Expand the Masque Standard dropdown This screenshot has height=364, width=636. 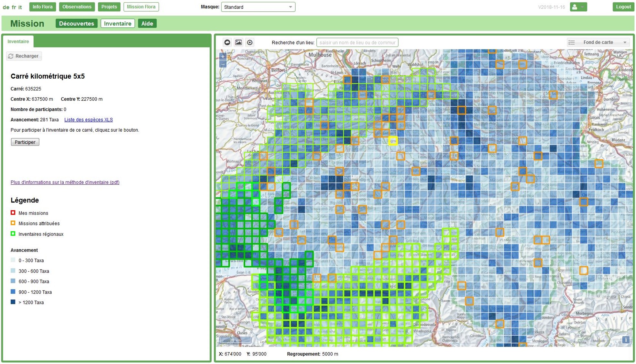[258, 7]
